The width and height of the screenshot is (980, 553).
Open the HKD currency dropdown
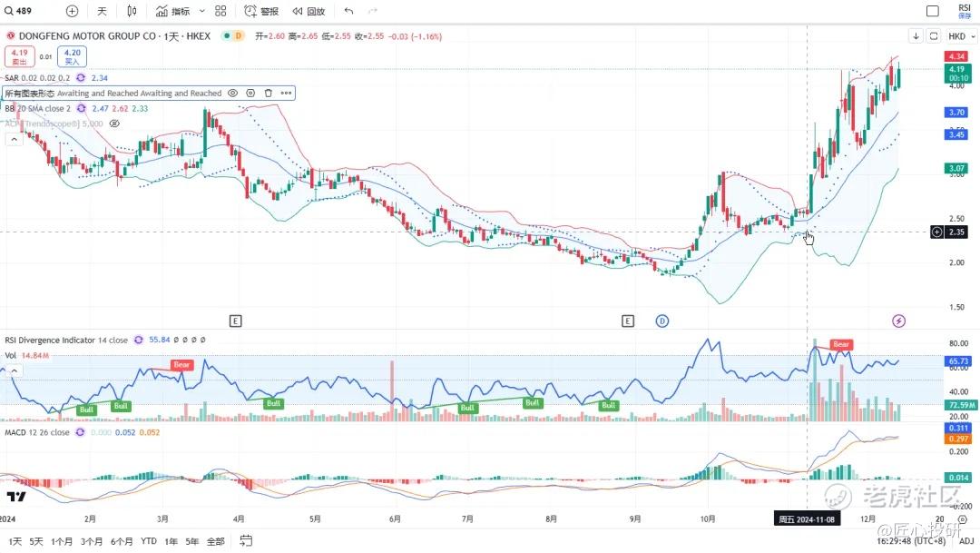[961, 36]
